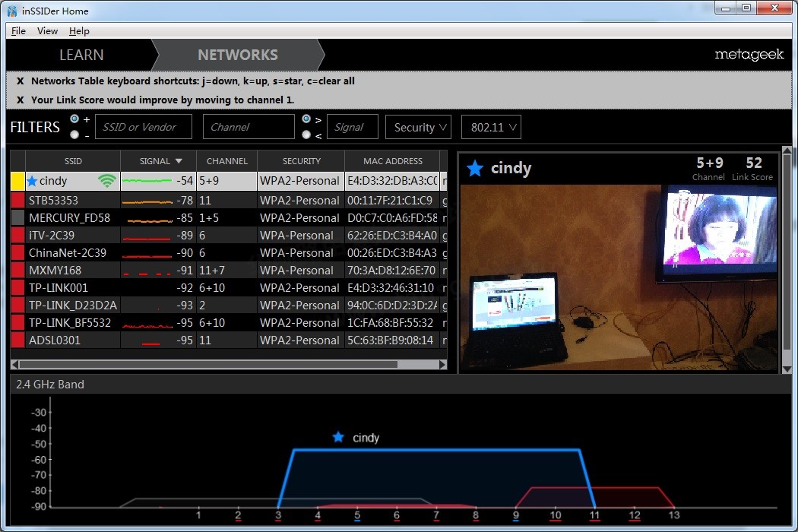Sort table by CHANNEL column header
Screen dimensions: 798x532
226,161
